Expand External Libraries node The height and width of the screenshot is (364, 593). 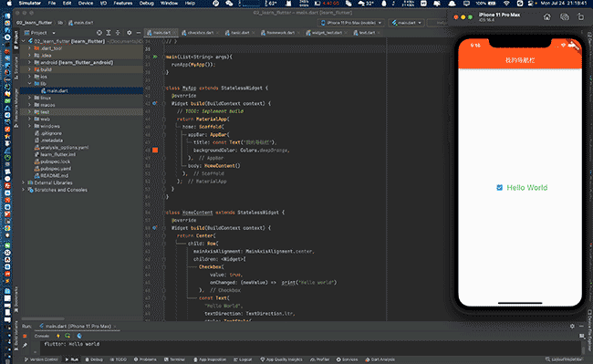click(24, 182)
